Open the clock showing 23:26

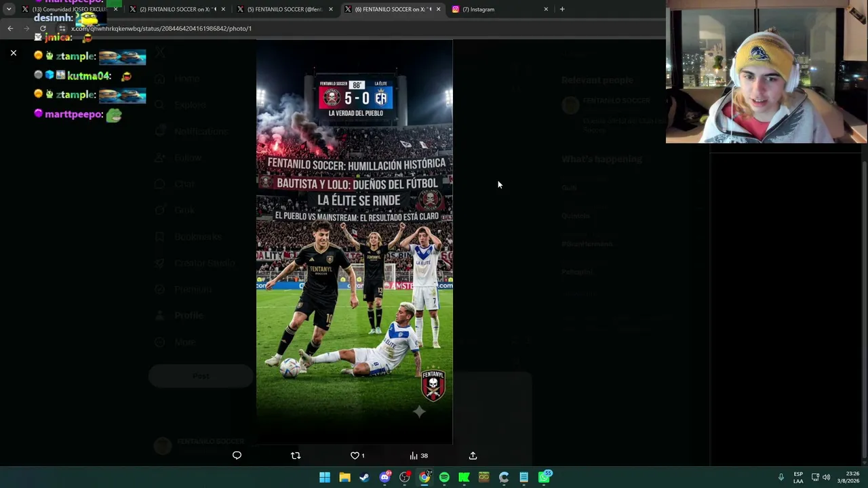(848, 477)
